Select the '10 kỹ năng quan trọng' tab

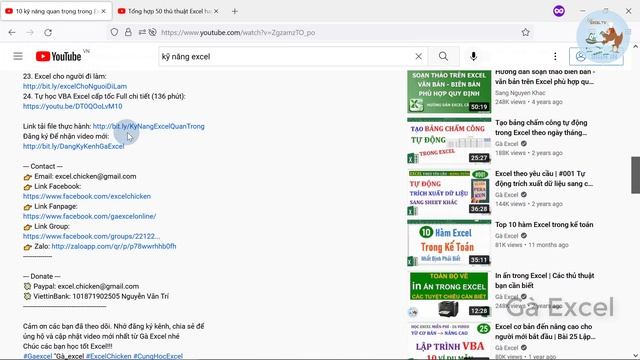coord(56,11)
